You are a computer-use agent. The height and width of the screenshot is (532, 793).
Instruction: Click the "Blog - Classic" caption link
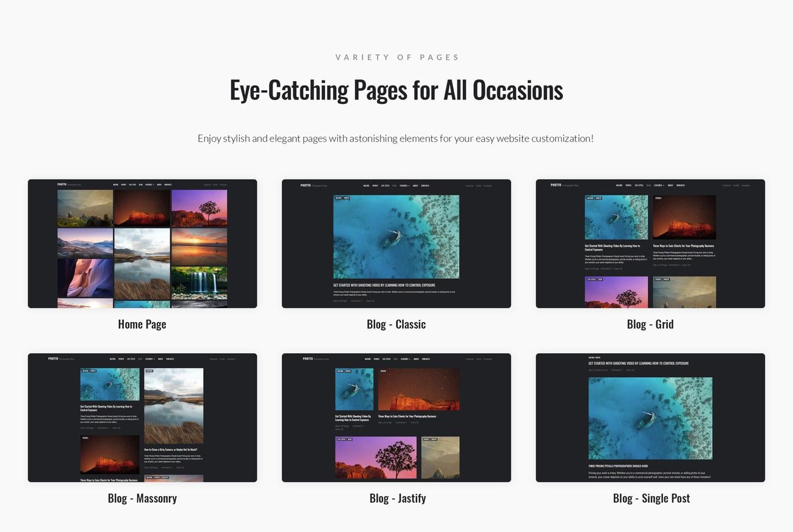point(396,324)
